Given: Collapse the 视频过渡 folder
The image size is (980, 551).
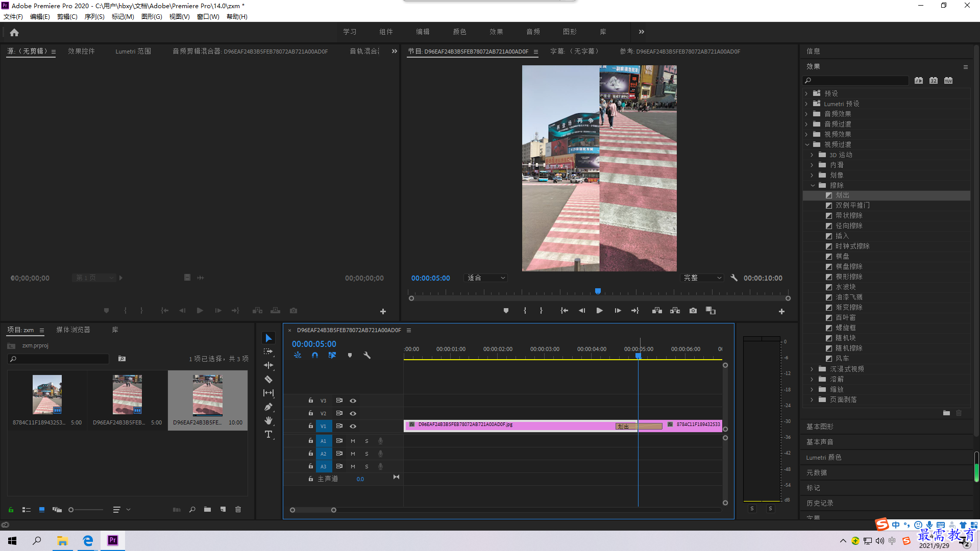Looking at the screenshot, I should coord(807,144).
